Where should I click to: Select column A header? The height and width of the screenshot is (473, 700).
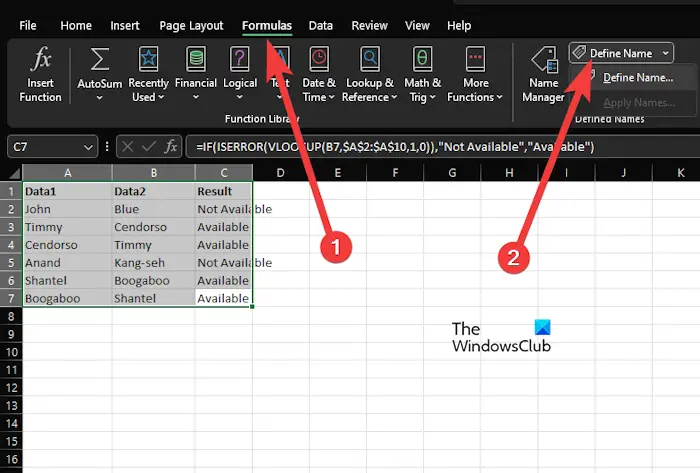[x=67, y=173]
